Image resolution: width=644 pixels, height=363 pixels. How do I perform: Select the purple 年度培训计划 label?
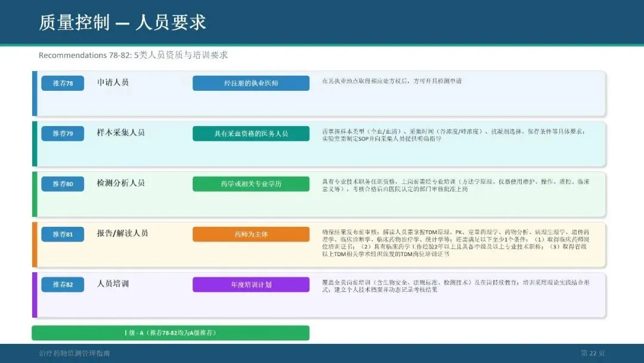(251, 284)
